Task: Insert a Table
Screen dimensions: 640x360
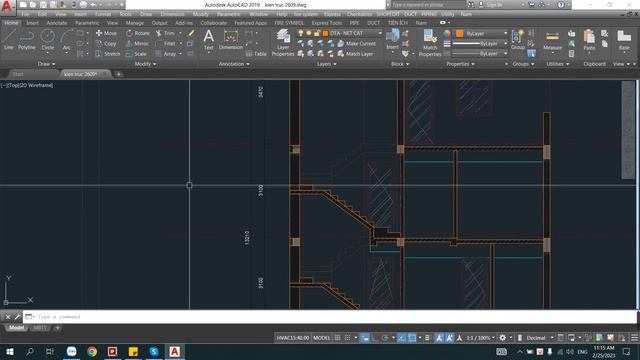Action: tap(256, 53)
